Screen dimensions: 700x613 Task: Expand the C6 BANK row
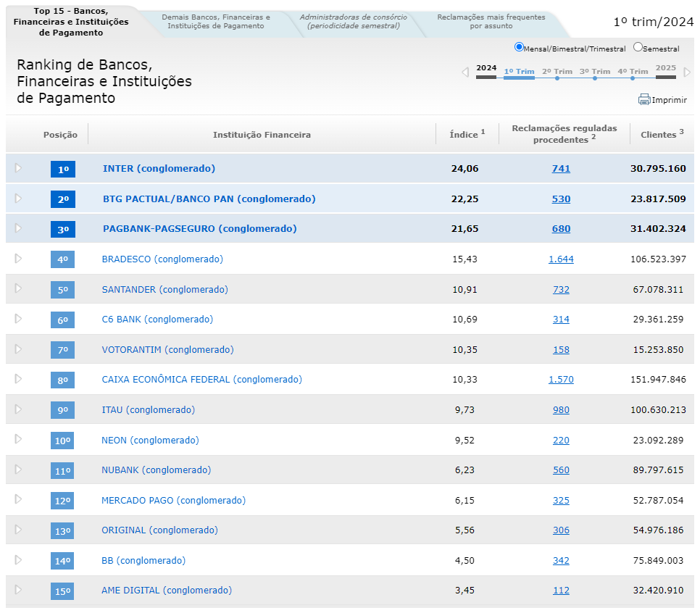click(x=18, y=319)
